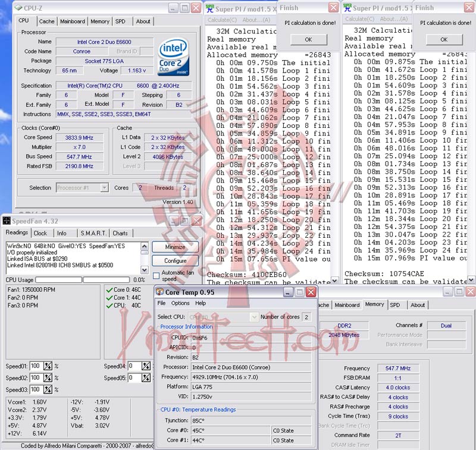The width and height of the screenshot is (476, 450).
Task: Open the About tab in top CPU-Z window
Action: tap(143, 21)
